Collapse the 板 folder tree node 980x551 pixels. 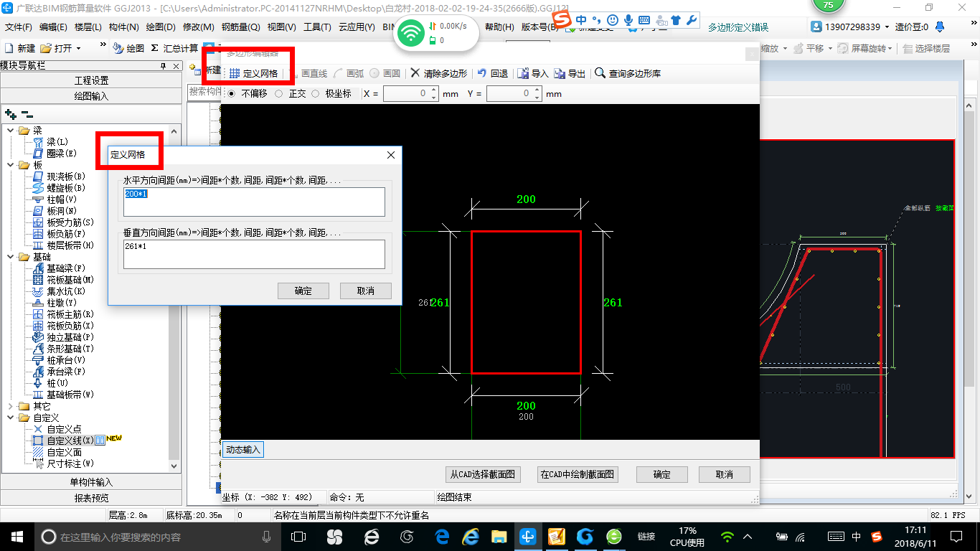[11, 165]
